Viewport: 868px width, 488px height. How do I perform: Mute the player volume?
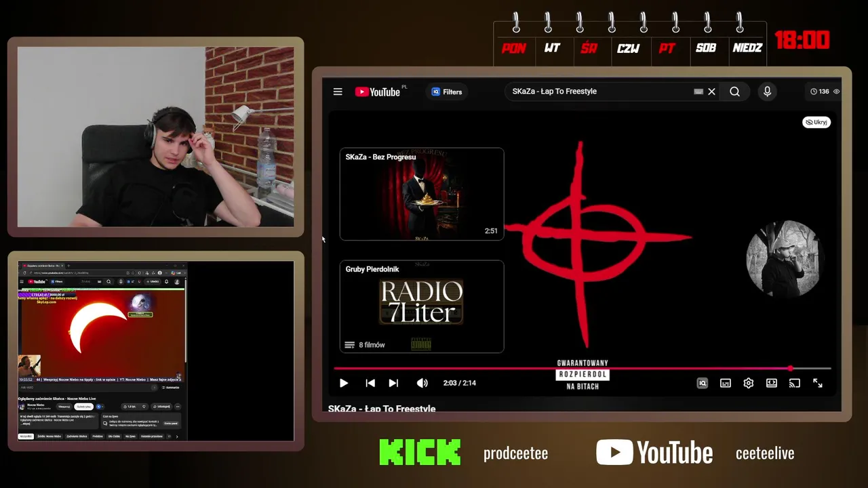(x=422, y=383)
